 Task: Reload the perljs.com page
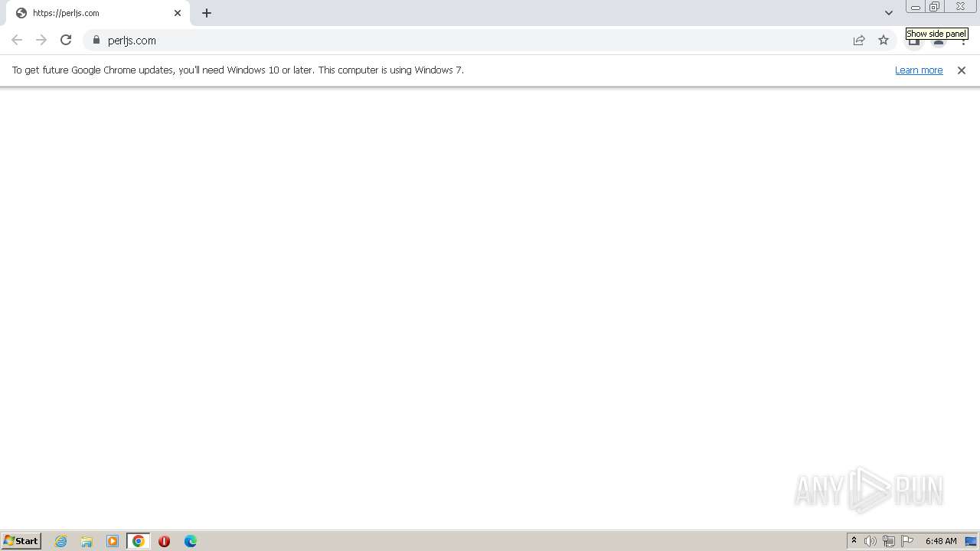(66, 40)
